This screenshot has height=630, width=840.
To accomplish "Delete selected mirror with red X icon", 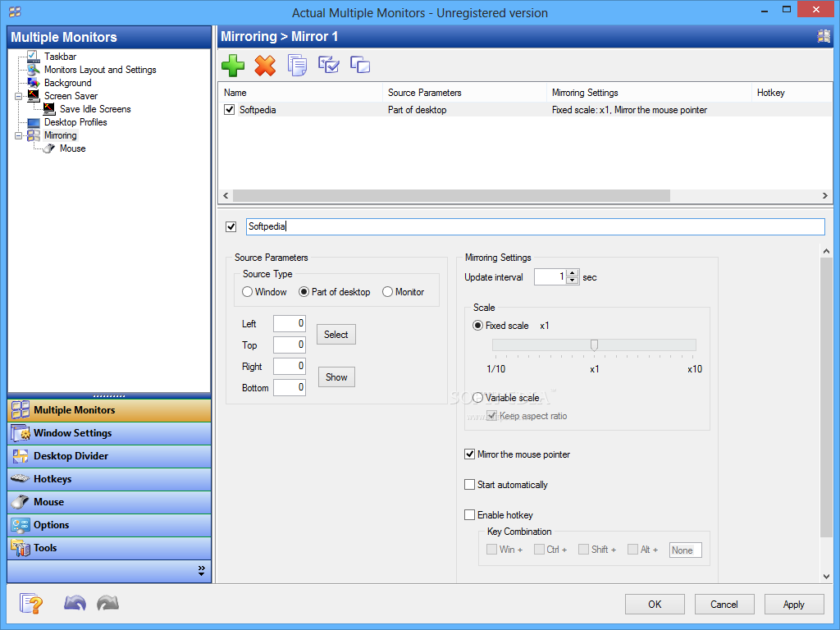I will pyautogui.click(x=265, y=66).
